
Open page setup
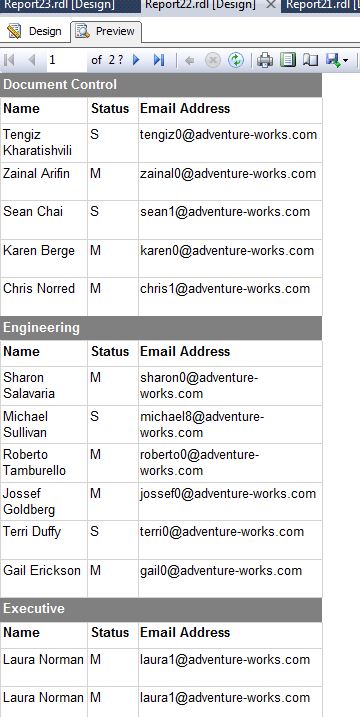(311, 60)
